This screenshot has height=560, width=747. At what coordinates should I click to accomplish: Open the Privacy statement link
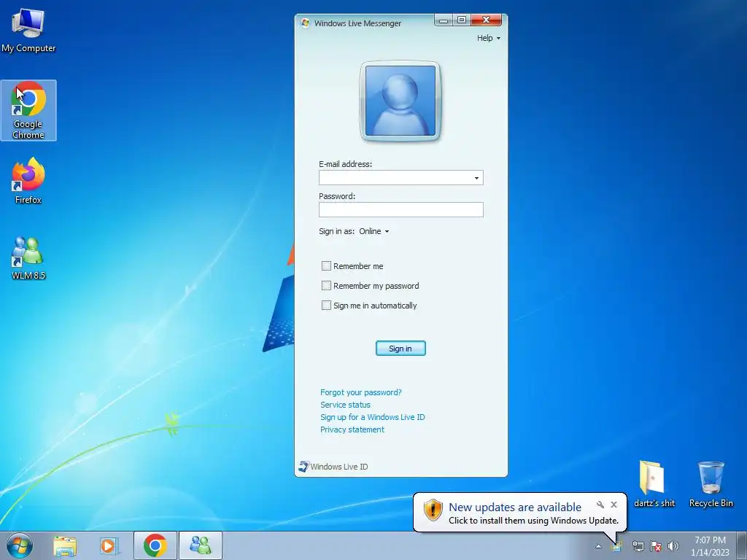coord(352,429)
